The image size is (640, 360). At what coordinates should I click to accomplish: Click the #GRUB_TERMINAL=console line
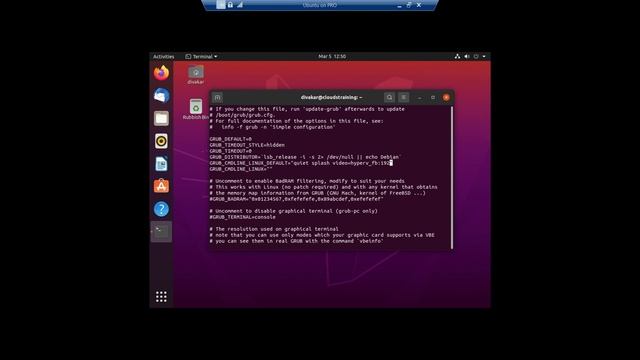click(x=242, y=217)
